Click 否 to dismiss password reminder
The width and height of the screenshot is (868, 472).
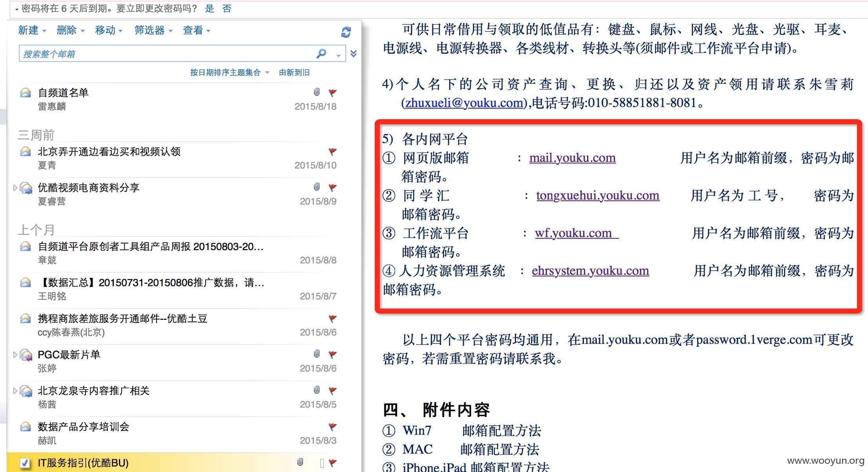(x=227, y=9)
